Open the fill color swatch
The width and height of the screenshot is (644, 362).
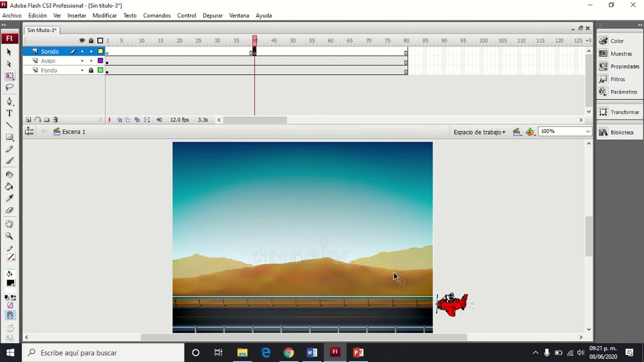point(10,283)
